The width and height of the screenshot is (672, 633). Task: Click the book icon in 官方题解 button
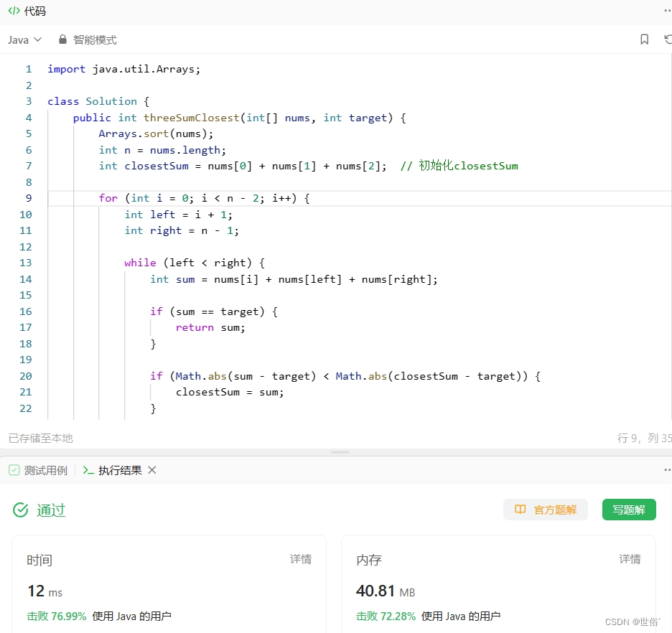click(520, 510)
